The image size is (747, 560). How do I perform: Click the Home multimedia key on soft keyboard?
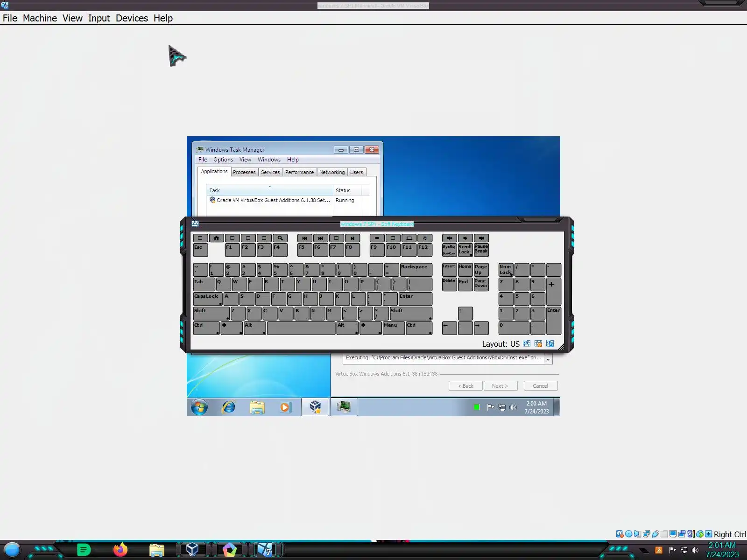(216, 238)
